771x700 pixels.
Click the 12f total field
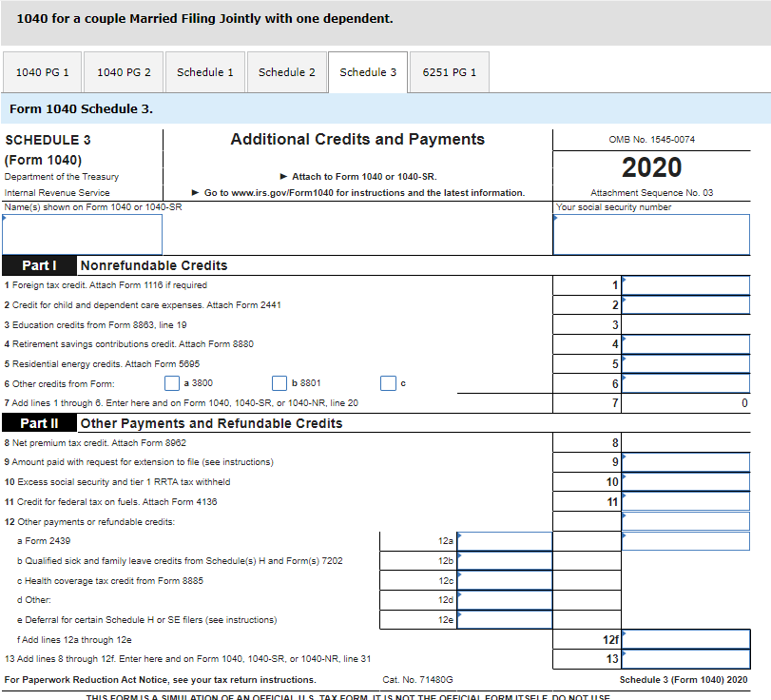686,639
